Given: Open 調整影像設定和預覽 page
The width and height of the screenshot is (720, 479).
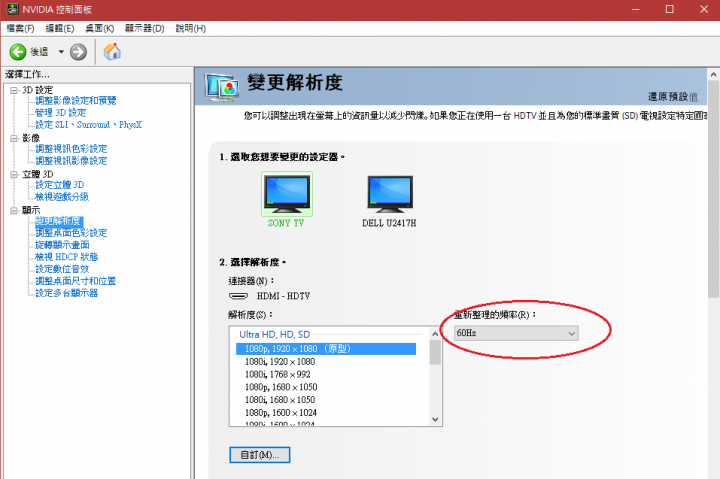Looking at the screenshot, I should tap(76, 101).
